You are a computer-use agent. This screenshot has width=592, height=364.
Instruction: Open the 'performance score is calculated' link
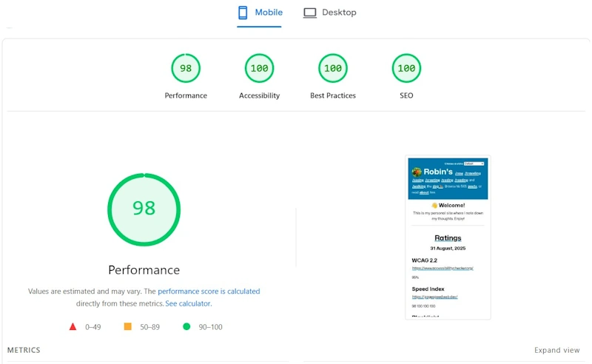click(x=209, y=291)
